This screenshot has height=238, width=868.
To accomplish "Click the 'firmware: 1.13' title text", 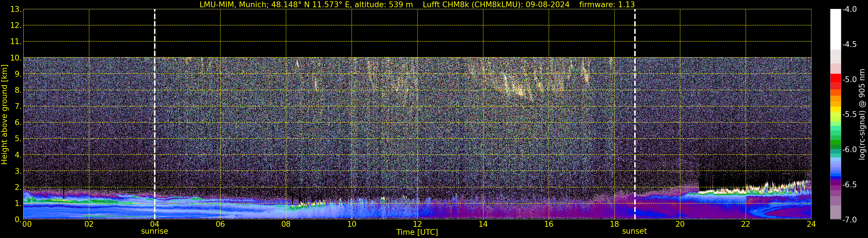I will 607,5.
